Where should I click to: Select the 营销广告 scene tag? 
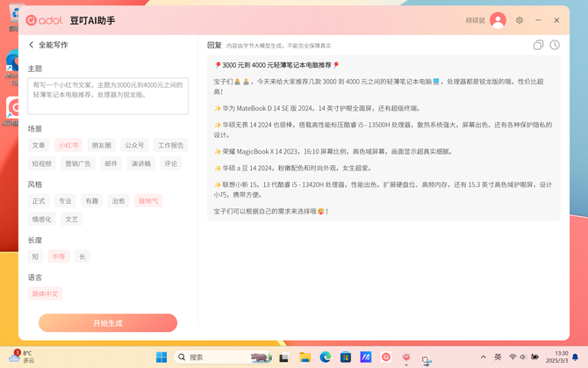(78, 163)
